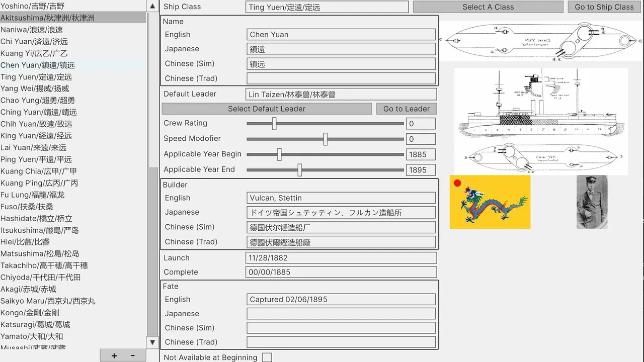This screenshot has height=362, width=644.
Task: Click the Launch date field
Action: point(341,258)
